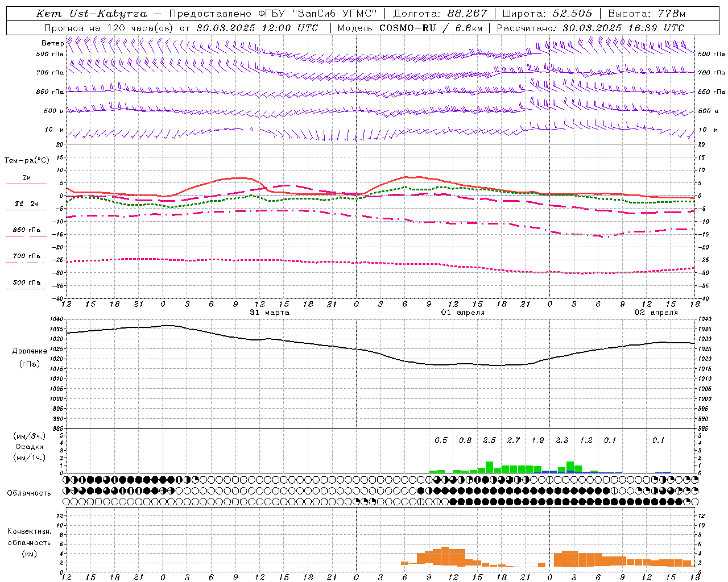Click the 3-hour precipitation value 0.8
728x582 pixels.
coord(465,440)
